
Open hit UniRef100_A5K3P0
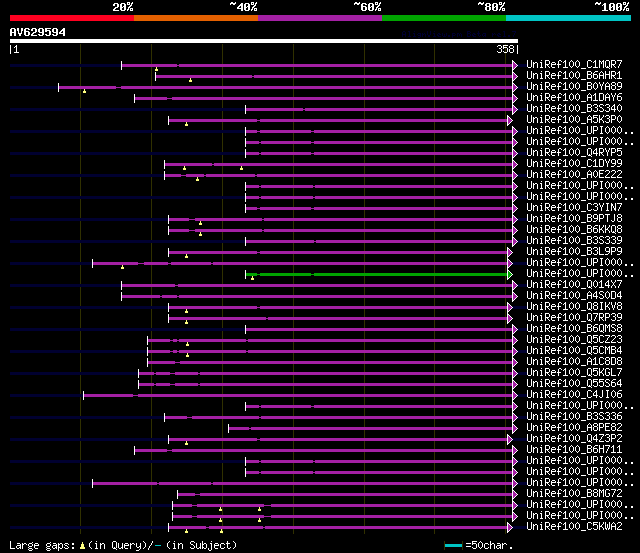[574, 120]
